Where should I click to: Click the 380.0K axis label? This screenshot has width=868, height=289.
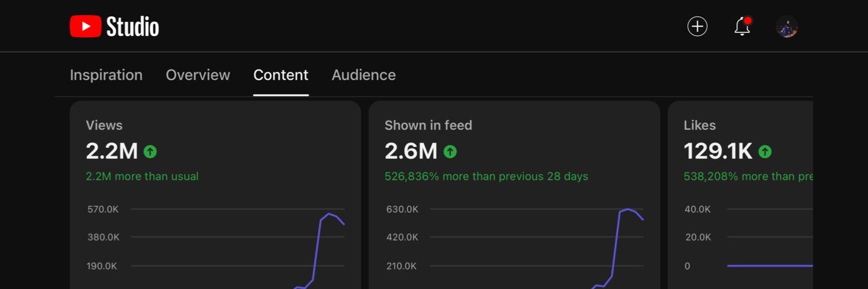[x=104, y=237]
